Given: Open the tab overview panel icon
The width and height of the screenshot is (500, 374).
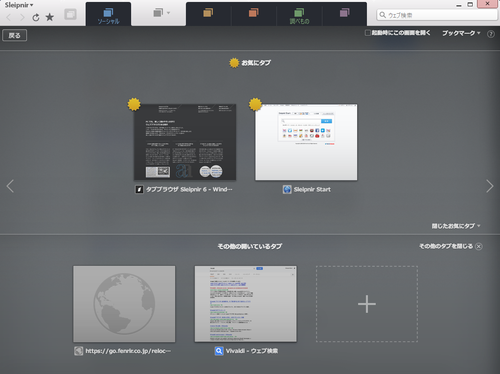Looking at the screenshot, I should (x=70, y=14).
